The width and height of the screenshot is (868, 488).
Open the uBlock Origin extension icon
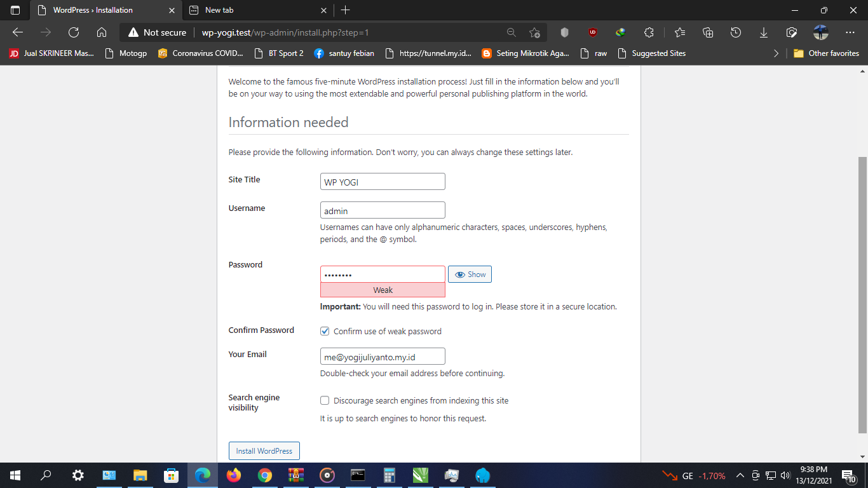pyautogui.click(x=593, y=32)
